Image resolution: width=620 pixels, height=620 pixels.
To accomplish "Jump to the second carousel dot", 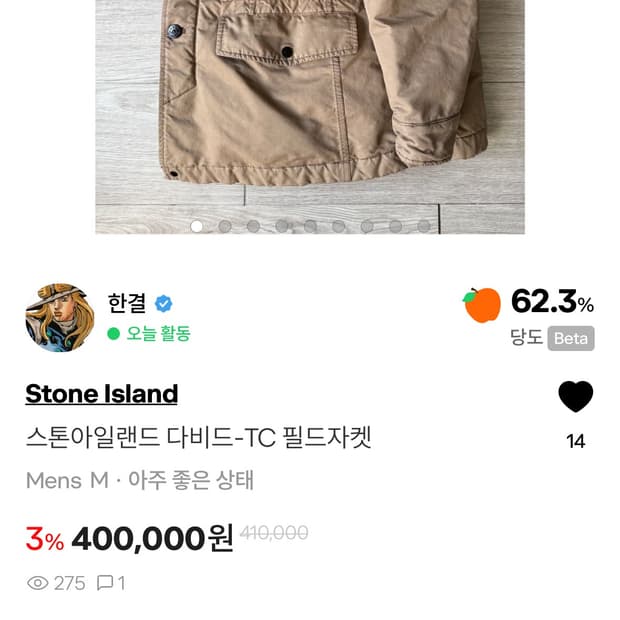I will point(225,226).
